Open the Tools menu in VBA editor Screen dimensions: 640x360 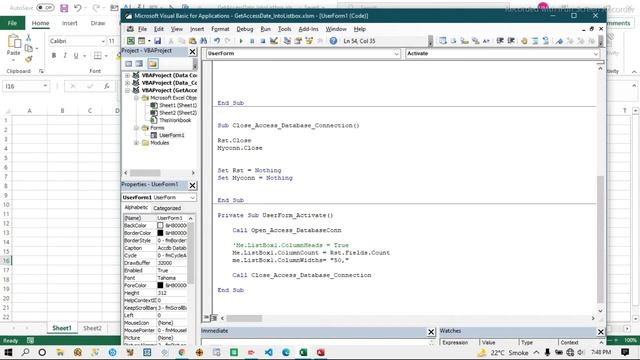point(284,29)
